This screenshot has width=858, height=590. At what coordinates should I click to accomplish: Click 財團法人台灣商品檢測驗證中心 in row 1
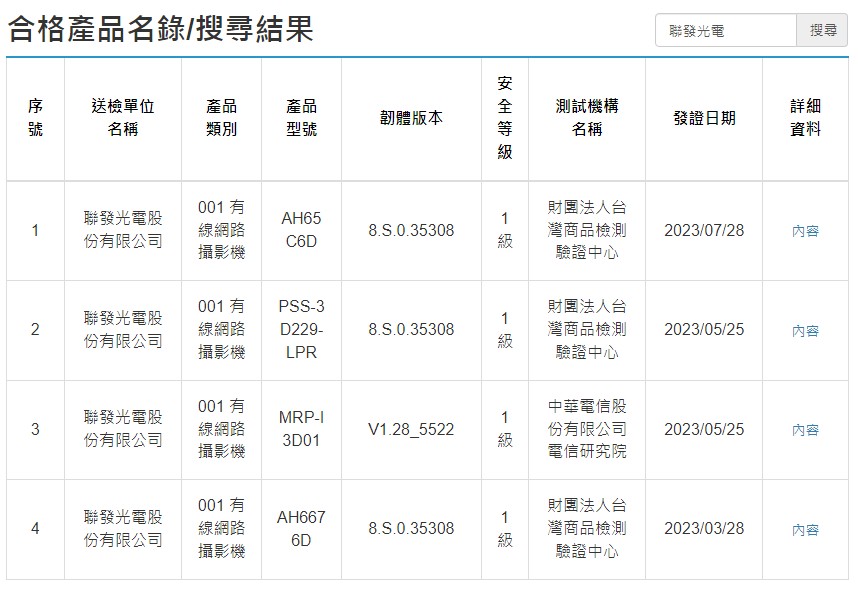[x=587, y=230]
